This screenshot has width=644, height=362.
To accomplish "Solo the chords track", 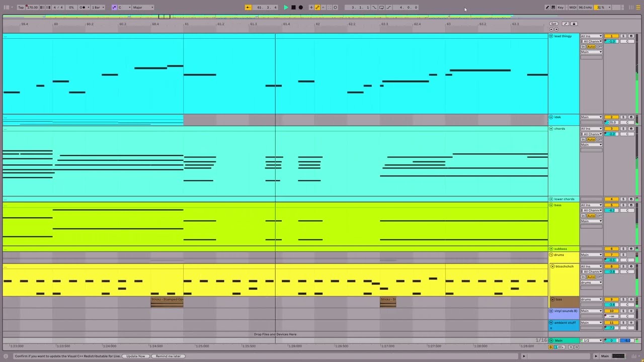I will (623, 129).
